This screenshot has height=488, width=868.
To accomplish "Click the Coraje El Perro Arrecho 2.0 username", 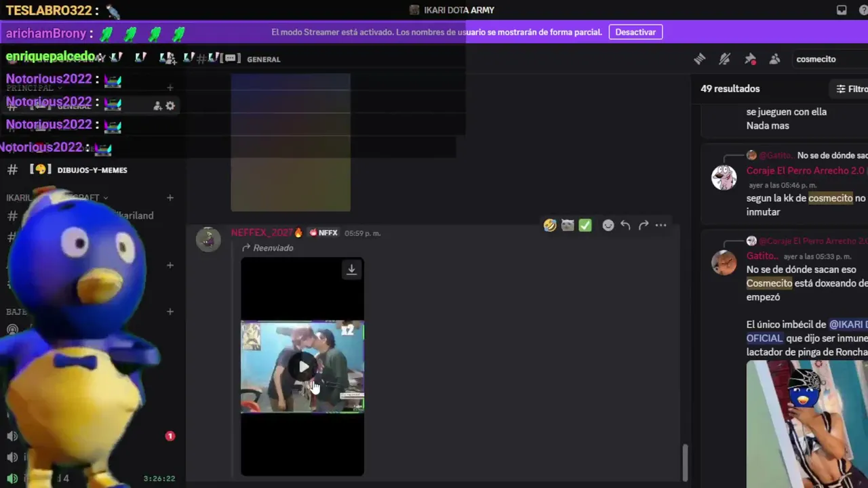I will click(806, 171).
